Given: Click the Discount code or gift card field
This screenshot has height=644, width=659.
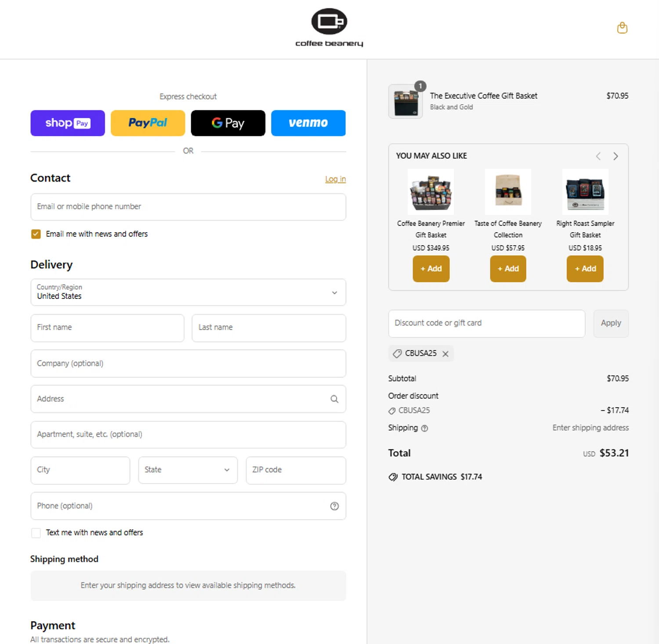Looking at the screenshot, I should (x=487, y=324).
